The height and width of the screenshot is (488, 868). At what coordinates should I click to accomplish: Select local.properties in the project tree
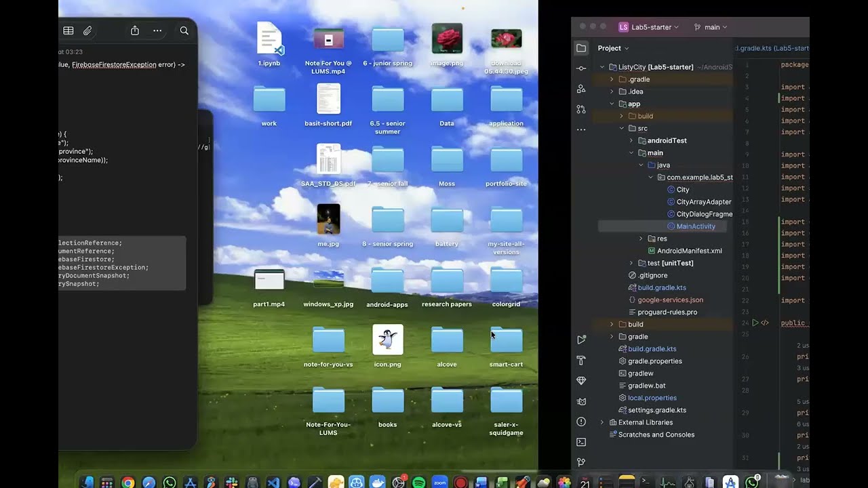(648, 398)
